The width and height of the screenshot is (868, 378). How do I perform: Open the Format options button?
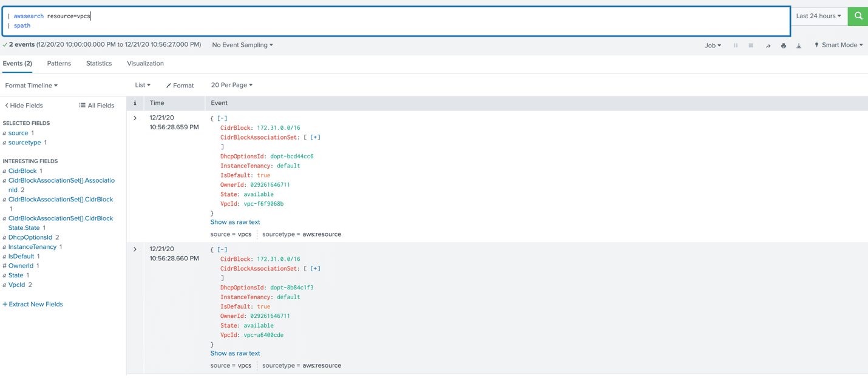pos(180,86)
